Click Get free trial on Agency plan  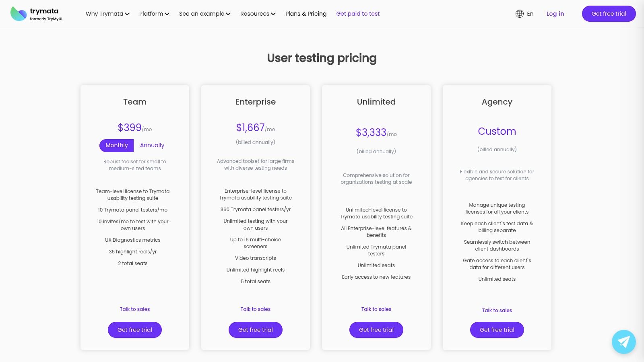tap(497, 329)
